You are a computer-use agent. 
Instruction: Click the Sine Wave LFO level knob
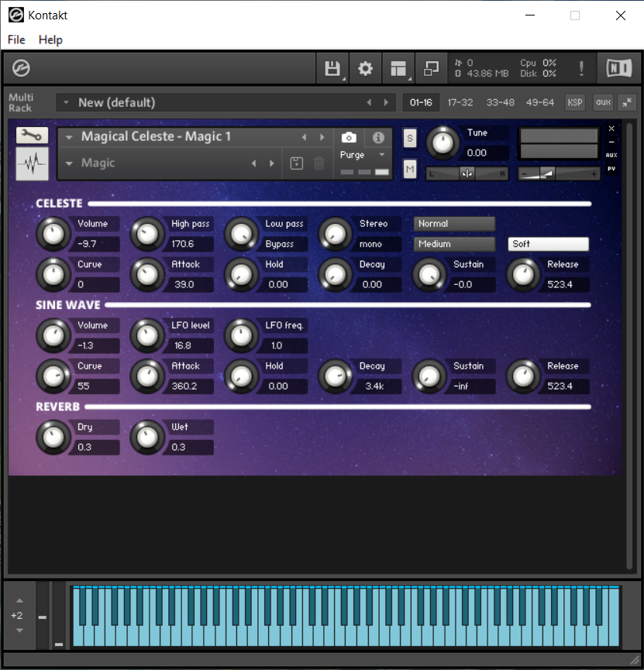[147, 335]
